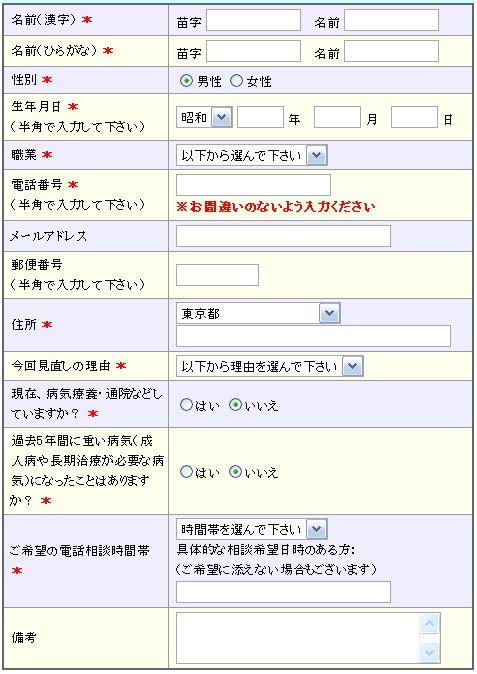Choose いいえ for 過去5年間に重い病気 question
This screenshot has height=674, width=477.
(235, 472)
